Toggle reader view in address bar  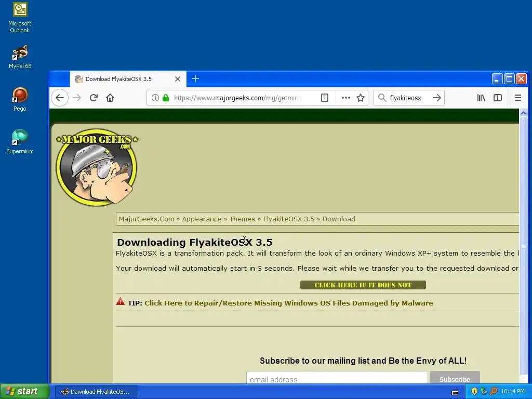point(324,98)
